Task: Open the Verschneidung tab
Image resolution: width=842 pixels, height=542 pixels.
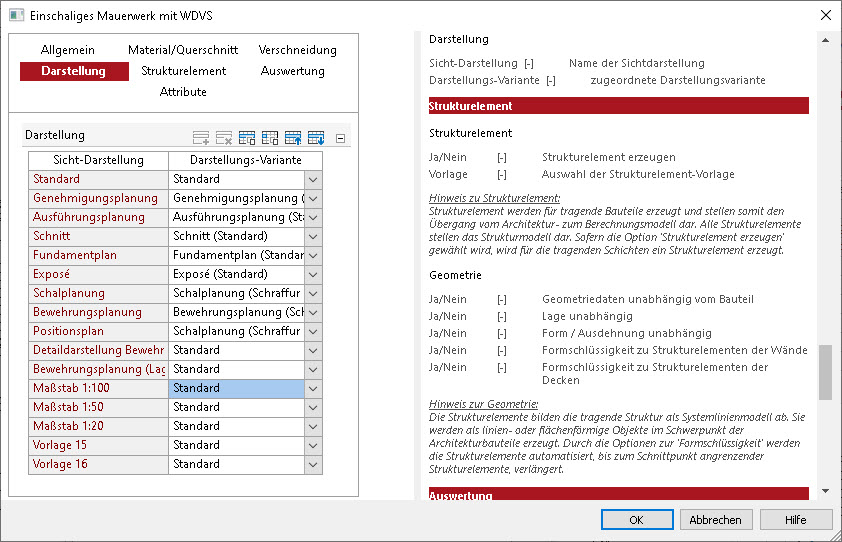Action: pos(297,50)
